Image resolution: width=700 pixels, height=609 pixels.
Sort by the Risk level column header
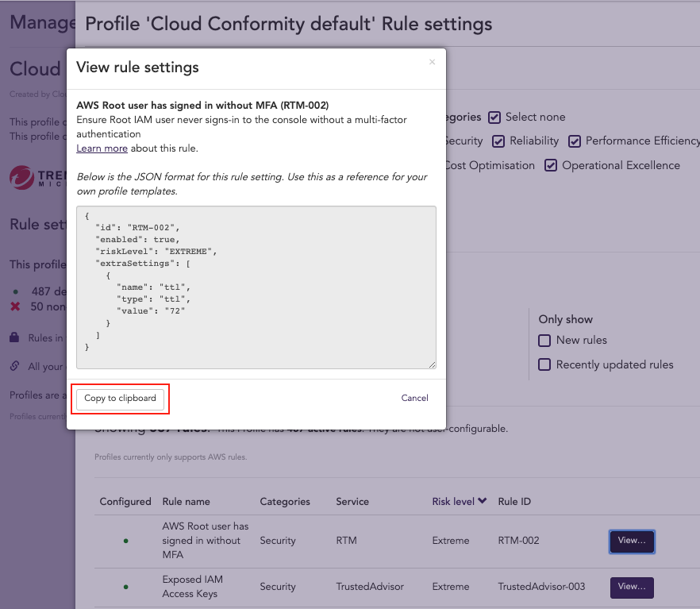tap(459, 501)
